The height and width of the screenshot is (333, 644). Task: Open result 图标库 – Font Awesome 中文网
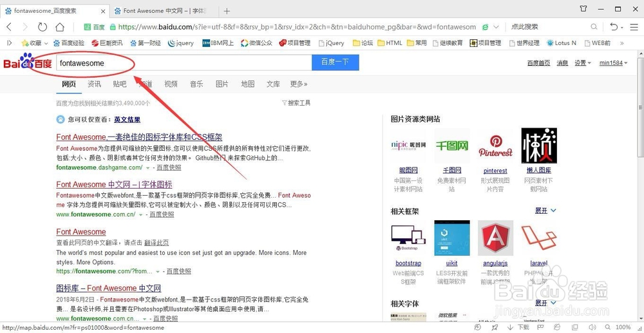[108, 288]
